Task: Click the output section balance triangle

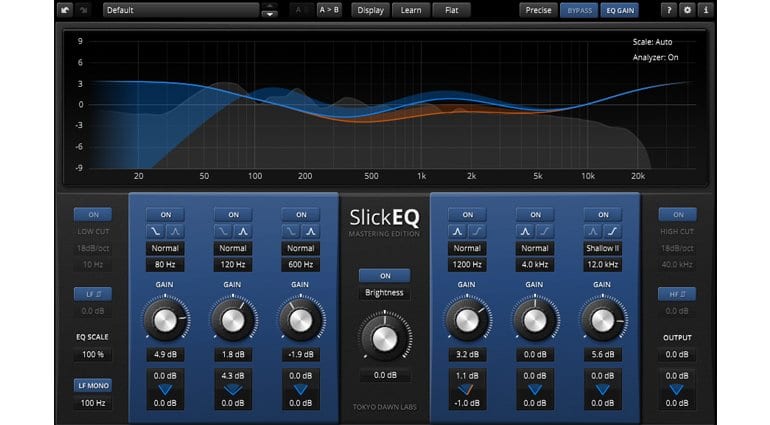Action: (x=677, y=390)
